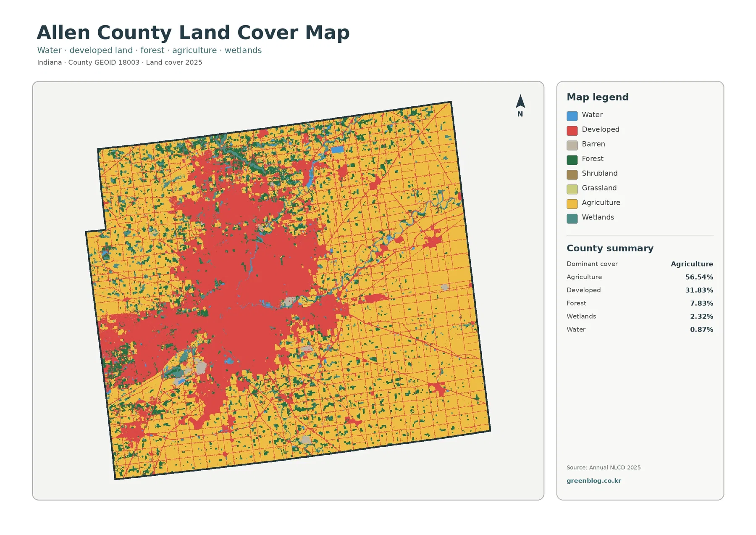Click the Source: Annual NLCD 2025 text

coord(604,467)
